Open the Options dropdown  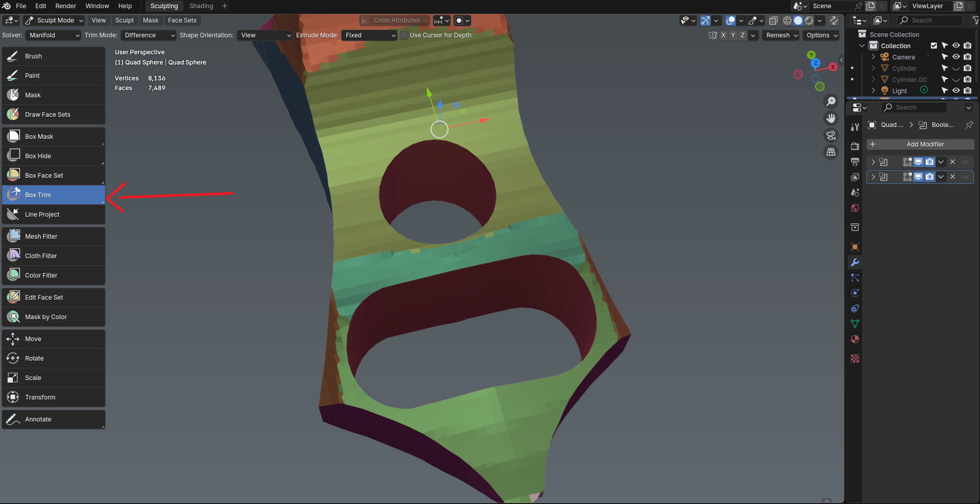pyautogui.click(x=821, y=35)
